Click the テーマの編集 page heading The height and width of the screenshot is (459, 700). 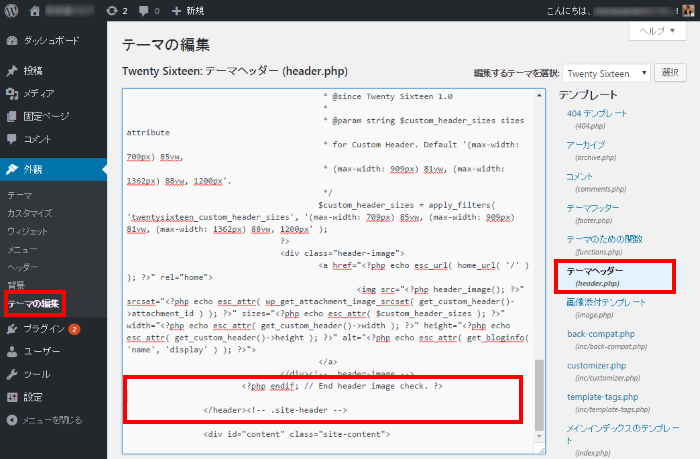166,45
